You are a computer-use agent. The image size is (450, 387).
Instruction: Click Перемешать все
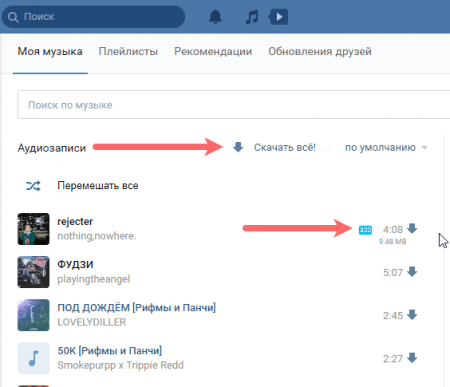(98, 185)
